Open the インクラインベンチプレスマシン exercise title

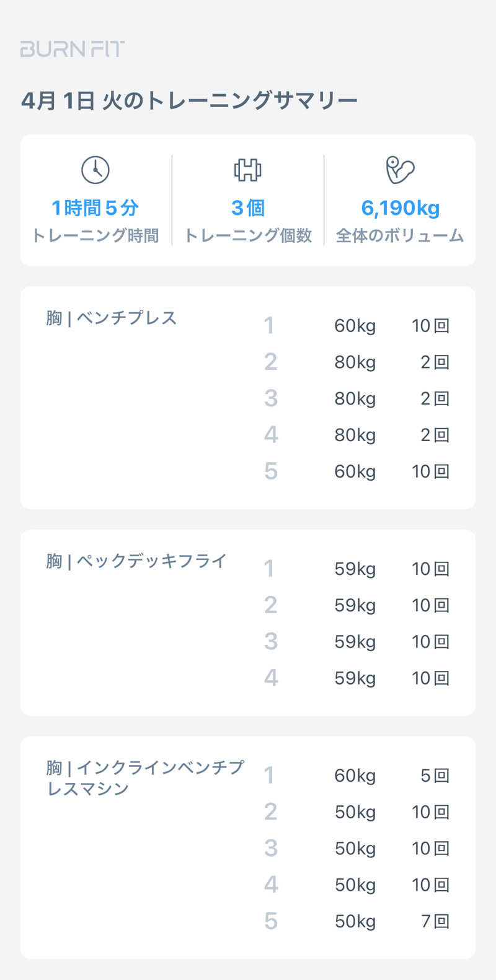[145, 777]
